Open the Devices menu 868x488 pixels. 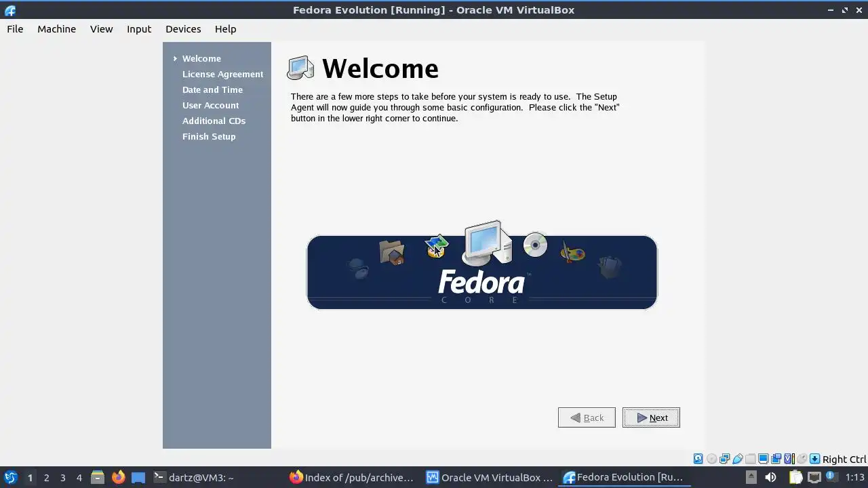tap(183, 29)
